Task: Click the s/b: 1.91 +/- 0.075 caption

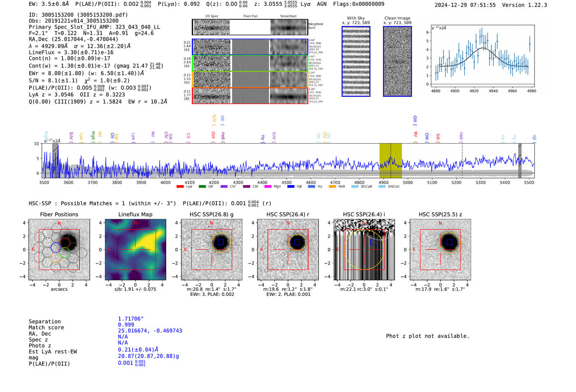Action: point(135,289)
